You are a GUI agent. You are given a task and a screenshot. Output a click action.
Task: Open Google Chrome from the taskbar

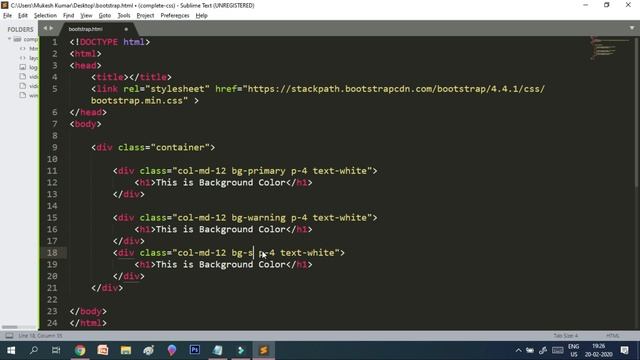tap(80, 350)
